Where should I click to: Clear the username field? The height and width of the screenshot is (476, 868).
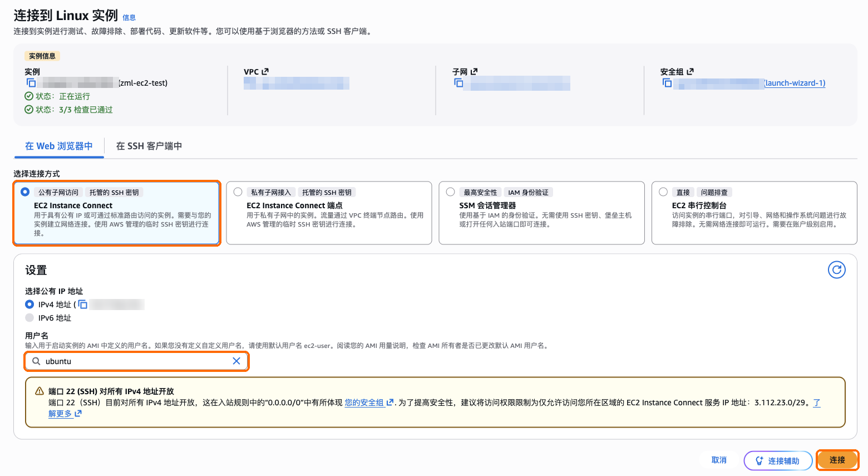tap(236, 361)
